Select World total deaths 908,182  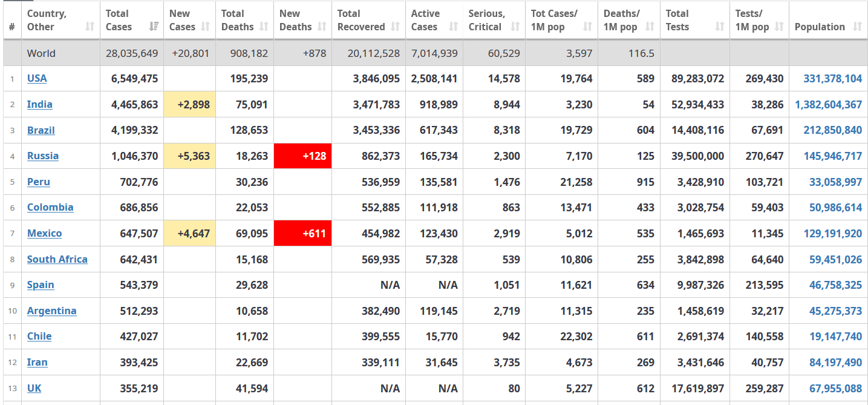(249, 53)
